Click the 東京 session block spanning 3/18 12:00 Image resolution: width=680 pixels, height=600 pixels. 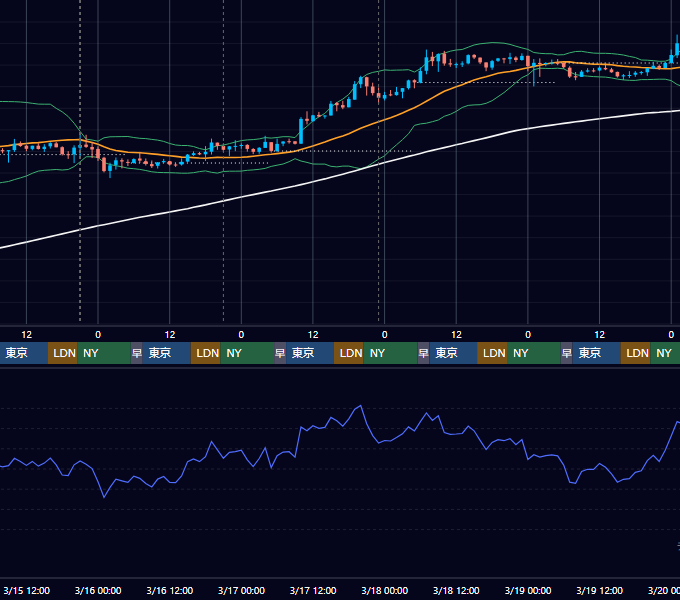(x=453, y=353)
